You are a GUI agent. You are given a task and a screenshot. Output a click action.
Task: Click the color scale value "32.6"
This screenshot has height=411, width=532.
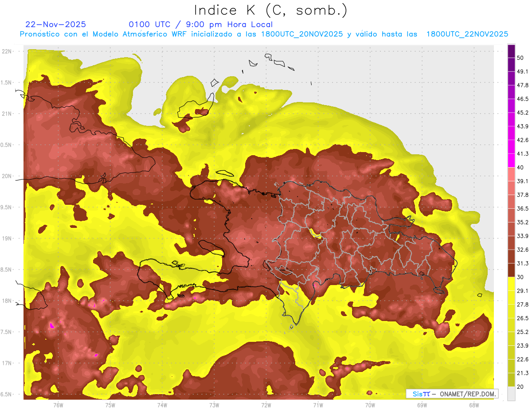(523, 250)
